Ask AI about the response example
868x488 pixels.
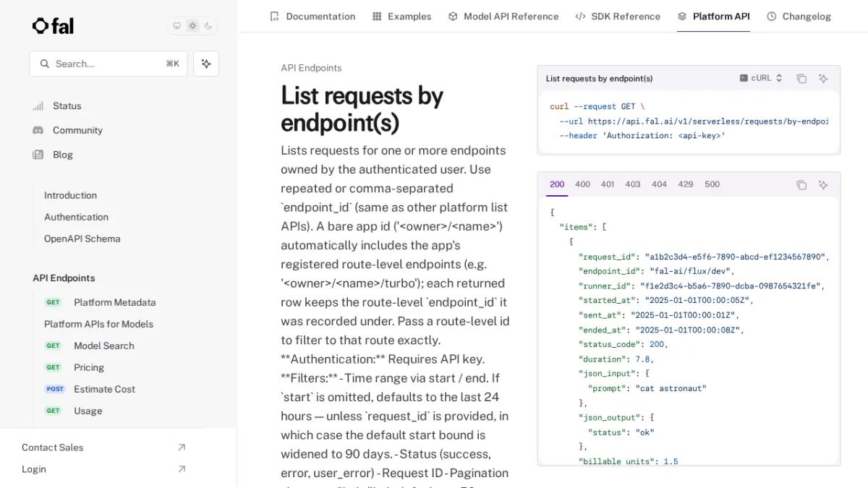[823, 185]
